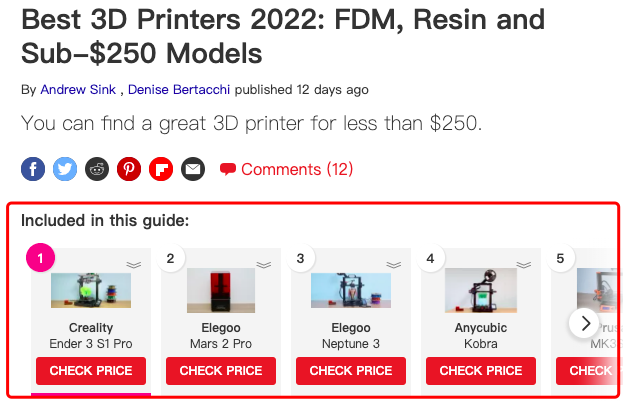Open Comments (12) link
The height and width of the screenshot is (406, 627).
(297, 169)
